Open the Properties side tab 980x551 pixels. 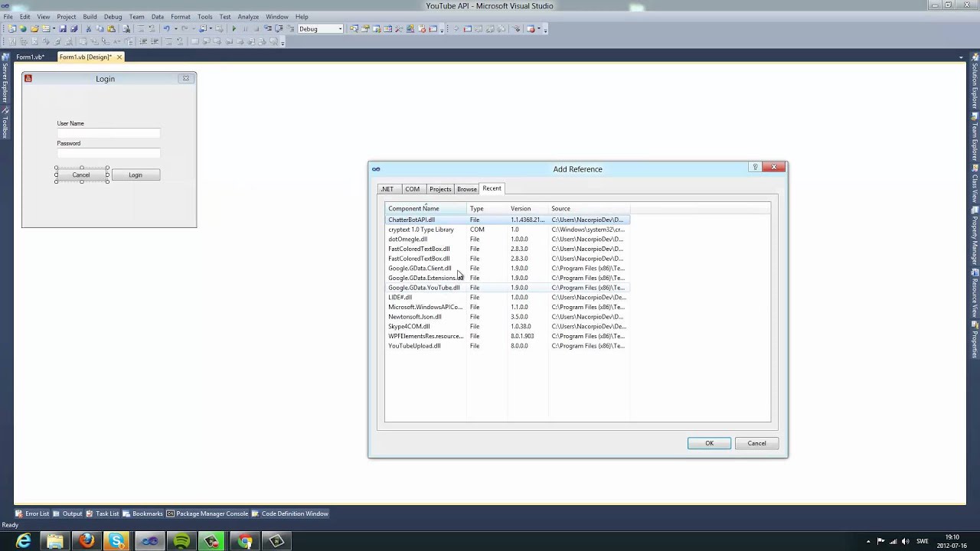pyautogui.click(x=975, y=340)
